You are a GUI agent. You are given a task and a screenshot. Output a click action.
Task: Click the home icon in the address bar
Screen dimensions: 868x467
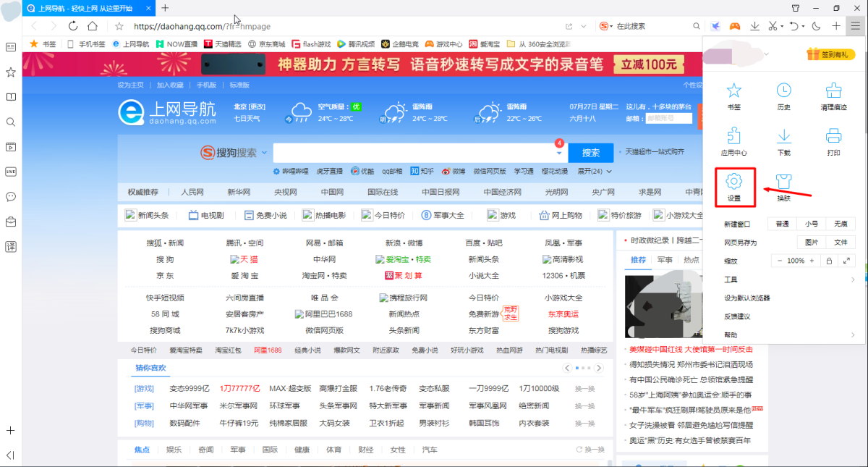pos(93,26)
